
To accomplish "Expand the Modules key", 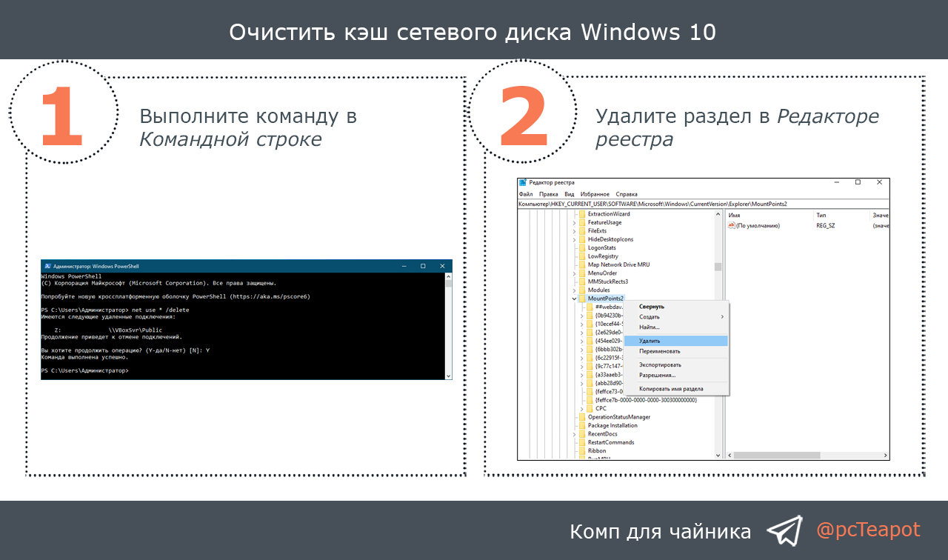I will pos(574,290).
